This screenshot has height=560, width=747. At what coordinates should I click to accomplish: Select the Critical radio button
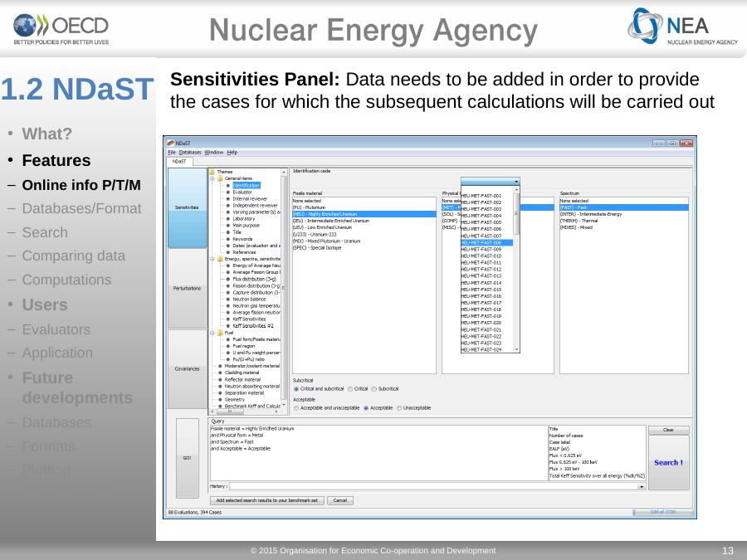(x=351, y=389)
